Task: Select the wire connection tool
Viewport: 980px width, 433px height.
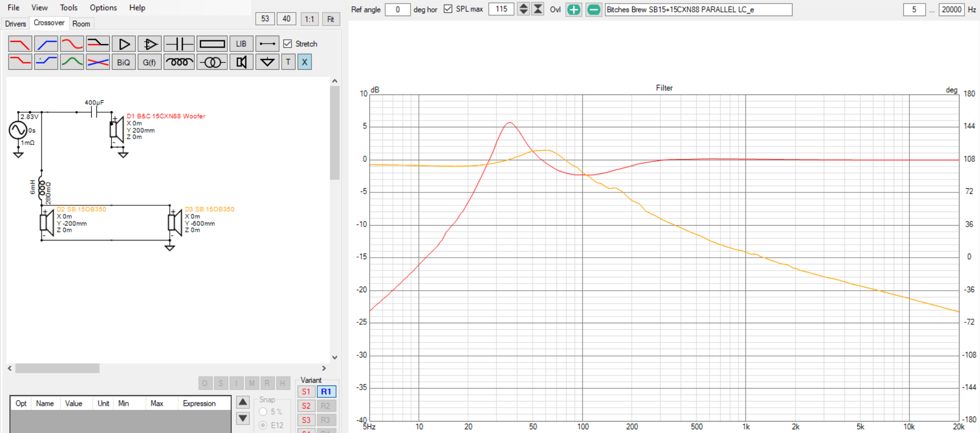Action: (x=268, y=44)
